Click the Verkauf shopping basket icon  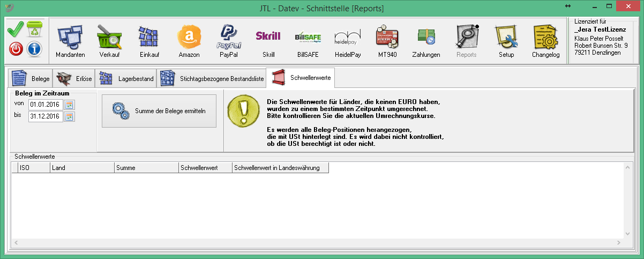point(109,41)
